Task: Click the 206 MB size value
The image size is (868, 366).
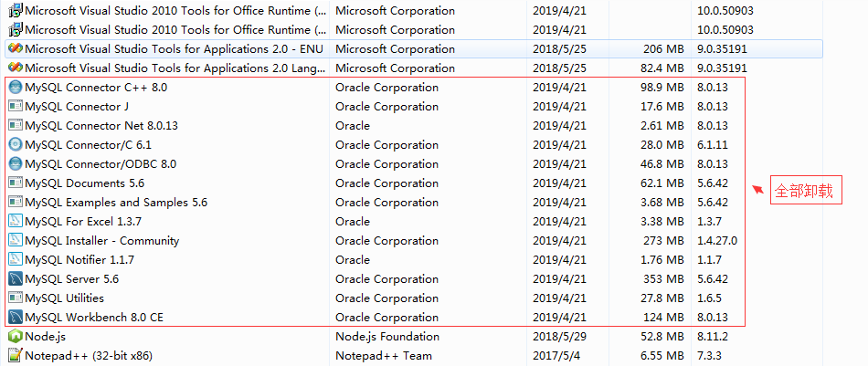Action: pos(663,49)
